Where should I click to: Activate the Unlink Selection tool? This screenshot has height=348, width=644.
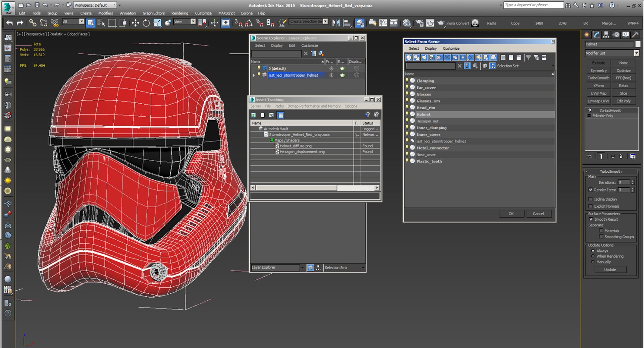pyautogui.click(x=43, y=23)
